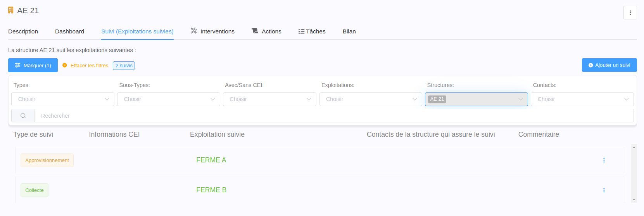Click the search magnifier icon
The image size is (644, 216).
pos(23,116)
